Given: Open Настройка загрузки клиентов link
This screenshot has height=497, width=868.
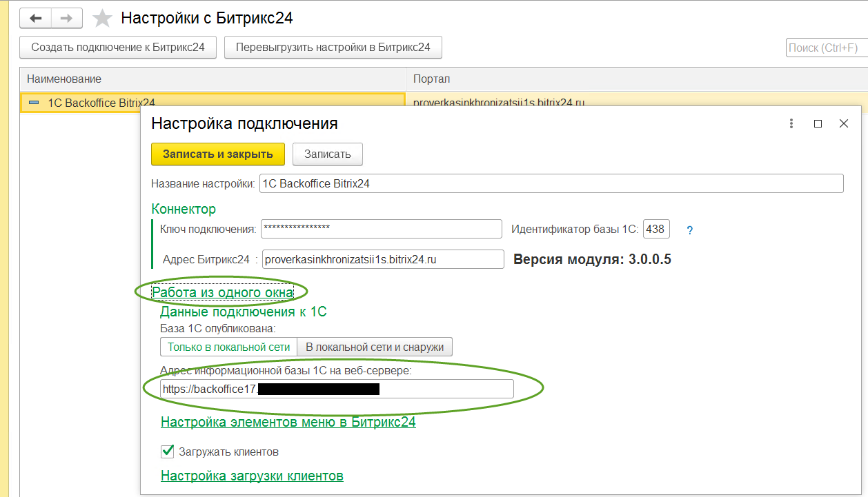Looking at the screenshot, I should pos(252,476).
